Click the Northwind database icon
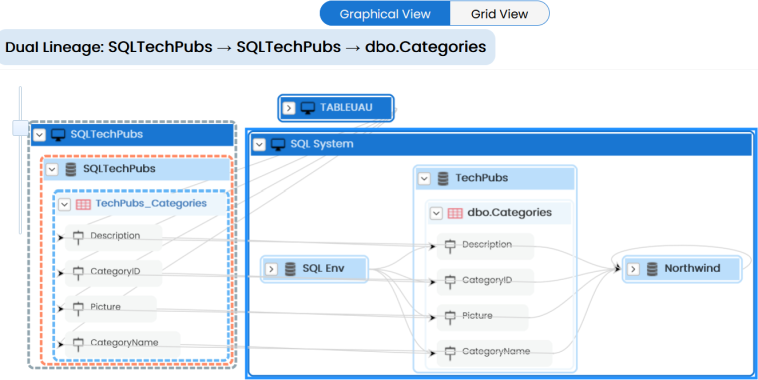Screen dimensions: 758x380 [652, 269]
